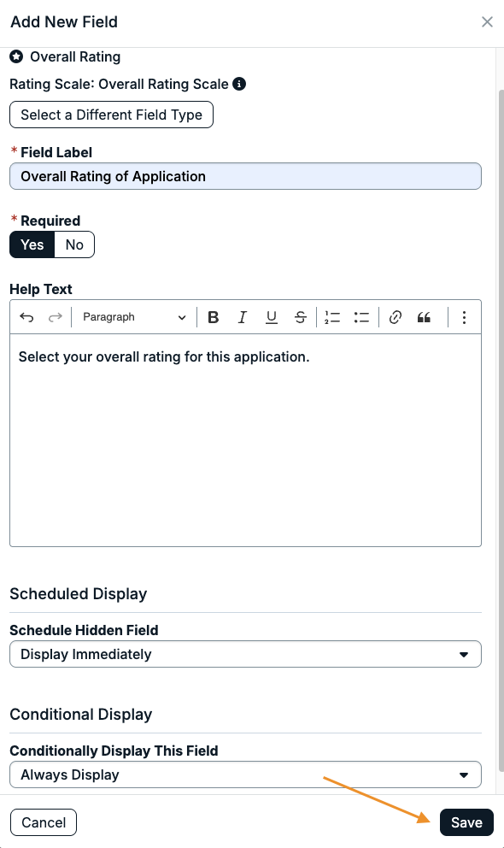The height and width of the screenshot is (848, 504).
Task: Insert a block quote
Action: (424, 317)
